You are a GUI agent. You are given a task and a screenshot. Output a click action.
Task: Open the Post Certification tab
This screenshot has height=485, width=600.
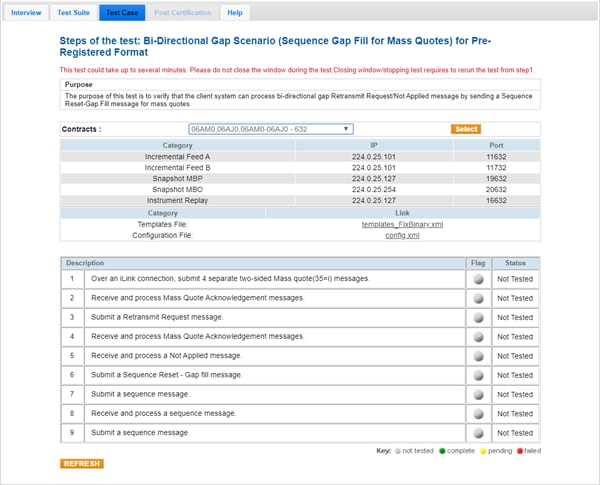(x=183, y=13)
